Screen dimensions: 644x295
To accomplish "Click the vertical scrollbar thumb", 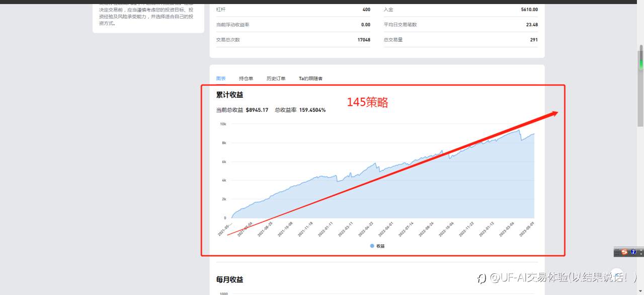I will coord(640,86).
